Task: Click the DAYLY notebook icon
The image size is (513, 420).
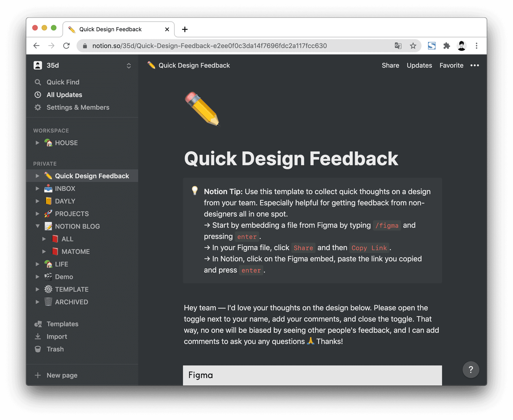Action: pyautogui.click(x=48, y=201)
